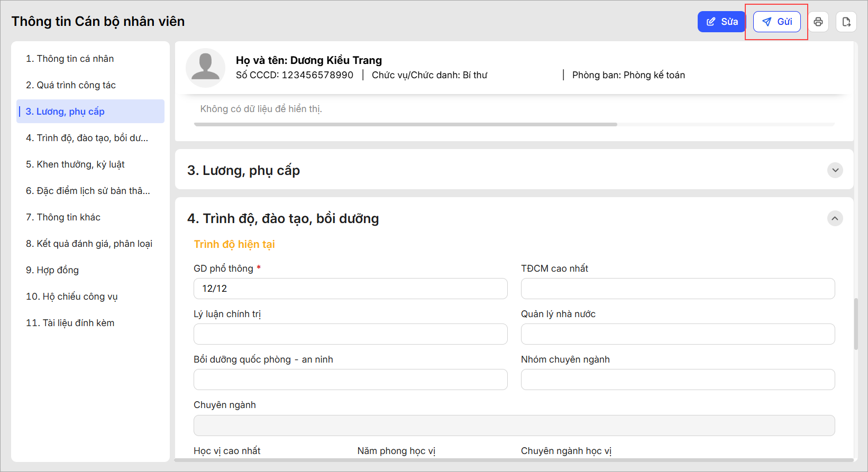The width and height of the screenshot is (868, 472).
Task: Click the Lý luận chính trị field
Action: pyautogui.click(x=350, y=334)
